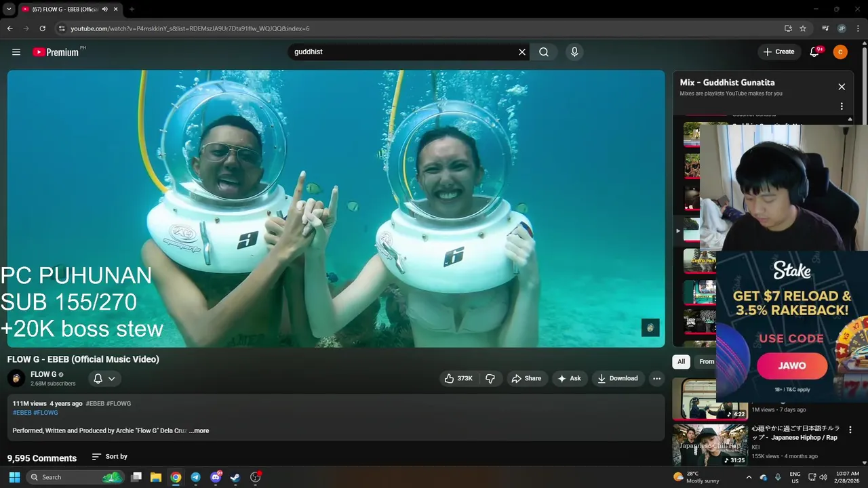Open the weather widget showing 28°C
The width and height of the screenshot is (868, 488).
[696, 477]
